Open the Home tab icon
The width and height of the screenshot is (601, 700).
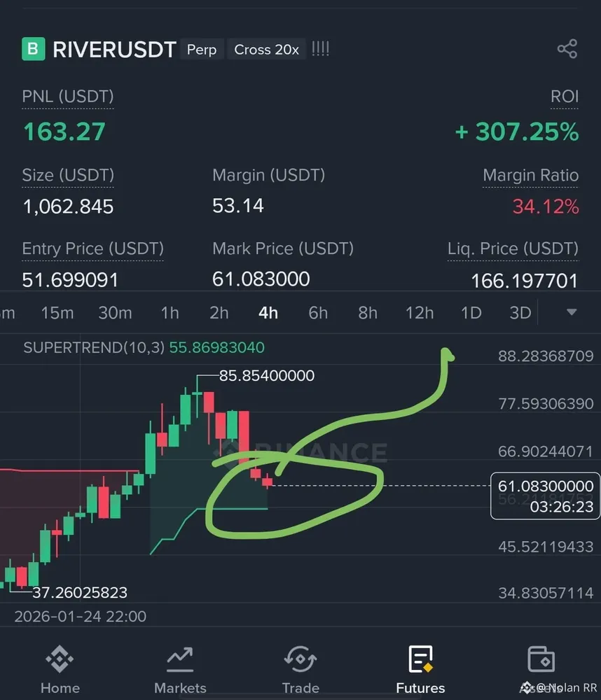pyautogui.click(x=60, y=659)
